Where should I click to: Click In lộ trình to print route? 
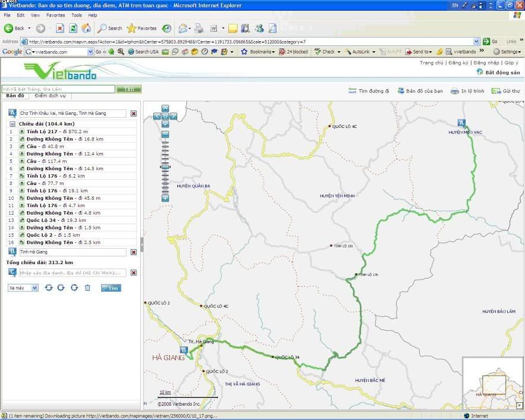click(467, 91)
